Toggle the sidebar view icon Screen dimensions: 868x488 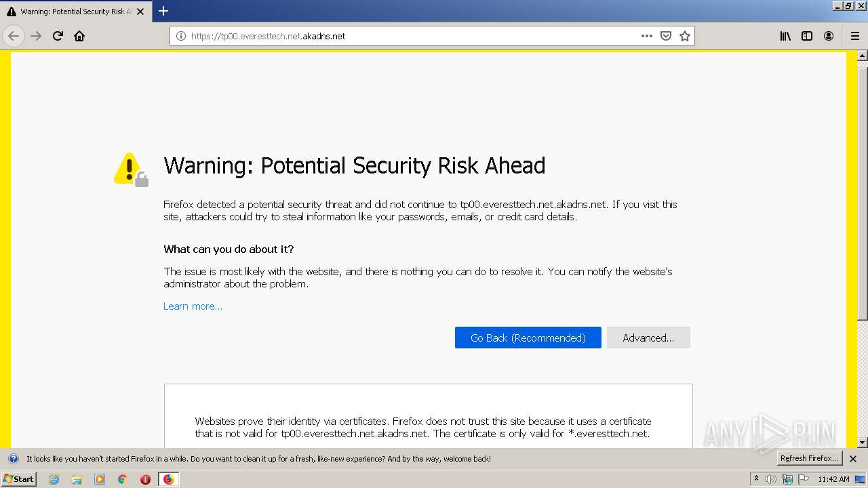[x=807, y=36]
